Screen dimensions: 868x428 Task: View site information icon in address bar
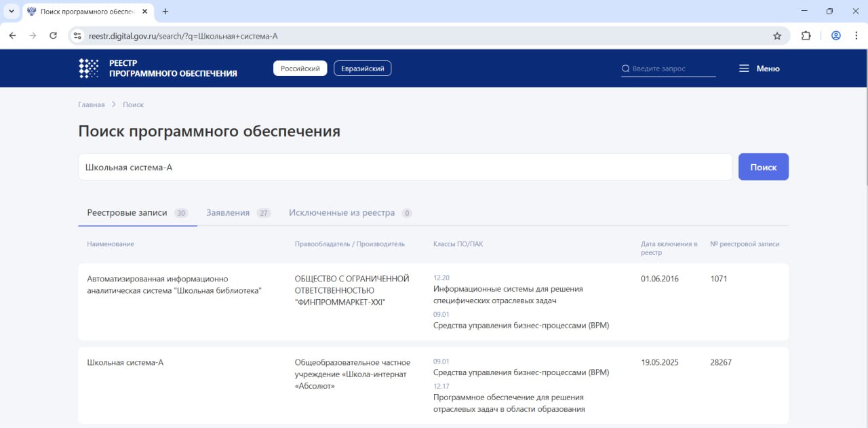[78, 36]
